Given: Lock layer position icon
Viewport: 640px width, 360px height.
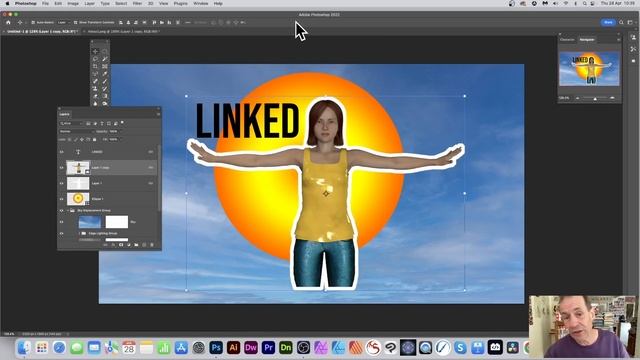Looking at the screenshot, I should (x=82, y=139).
